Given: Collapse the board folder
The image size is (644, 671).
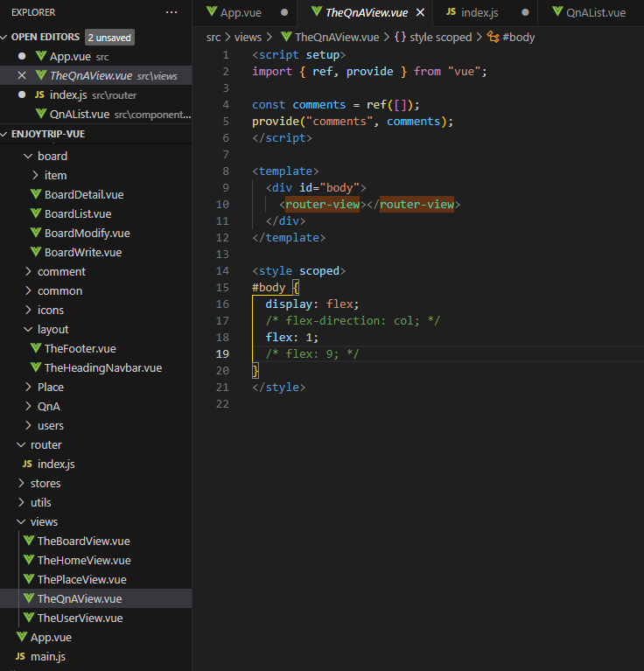Looking at the screenshot, I should [x=28, y=157].
